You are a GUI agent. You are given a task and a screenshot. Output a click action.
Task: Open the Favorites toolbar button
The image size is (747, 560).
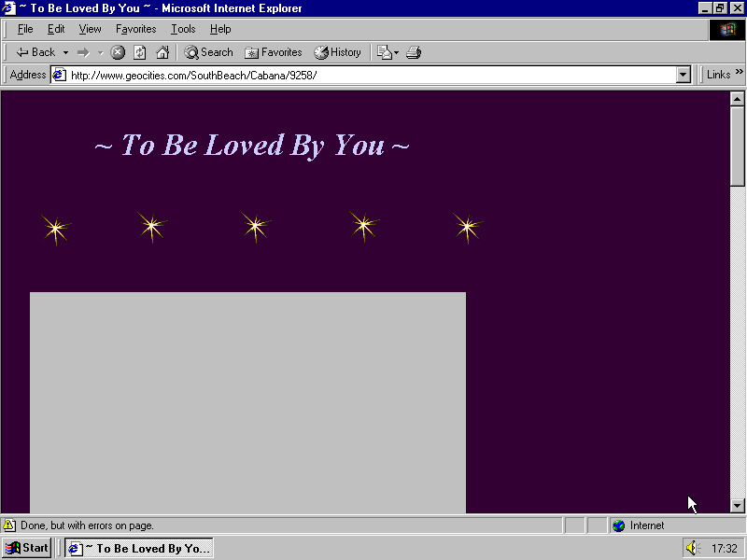click(x=273, y=52)
